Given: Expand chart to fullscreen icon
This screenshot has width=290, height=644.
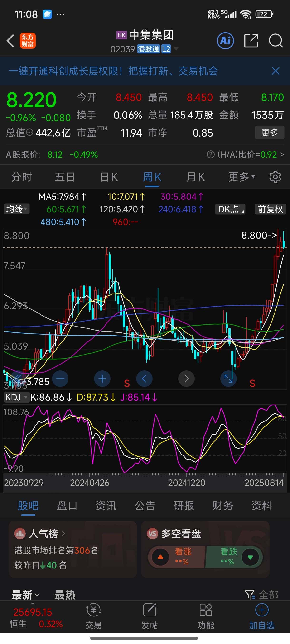Looking at the screenshot, I should tap(228, 379).
